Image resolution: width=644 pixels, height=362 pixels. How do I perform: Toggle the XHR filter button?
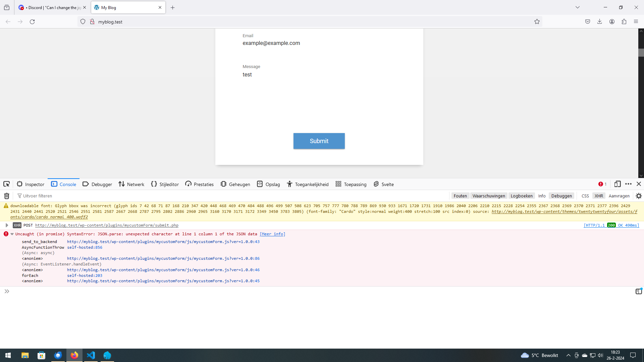click(x=599, y=196)
